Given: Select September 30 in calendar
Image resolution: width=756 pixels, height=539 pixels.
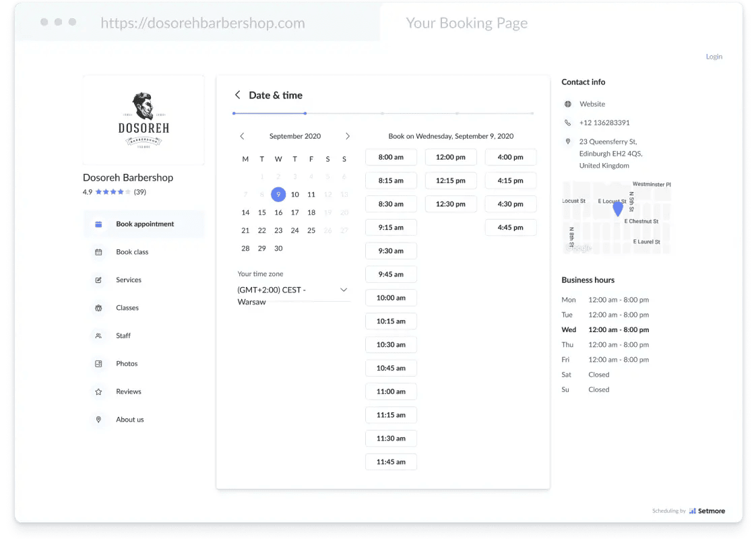Looking at the screenshot, I should 278,249.
